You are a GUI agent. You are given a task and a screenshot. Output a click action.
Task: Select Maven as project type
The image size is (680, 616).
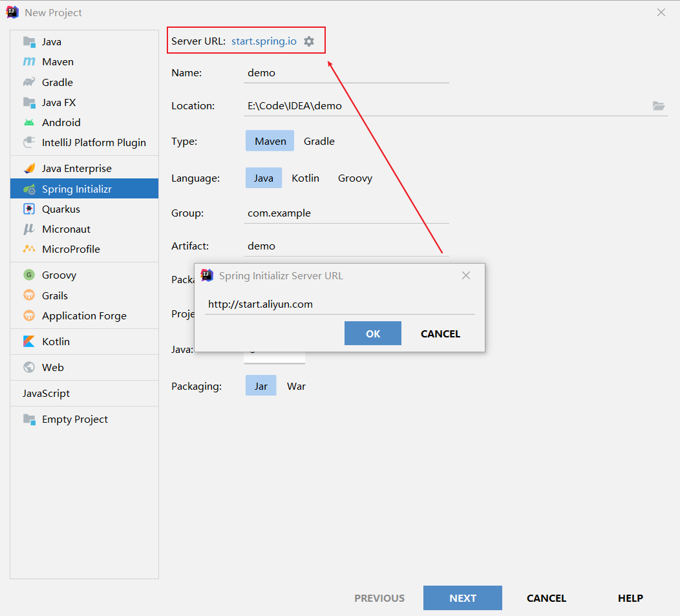(270, 141)
